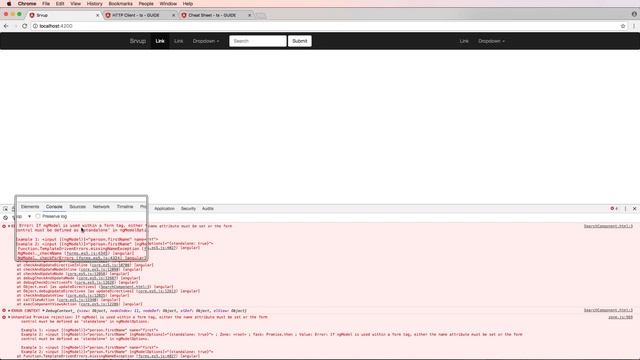The width and height of the screenshot is (640, 360).
Task: Open the Edit menu
Action: (x=60, y=4)
